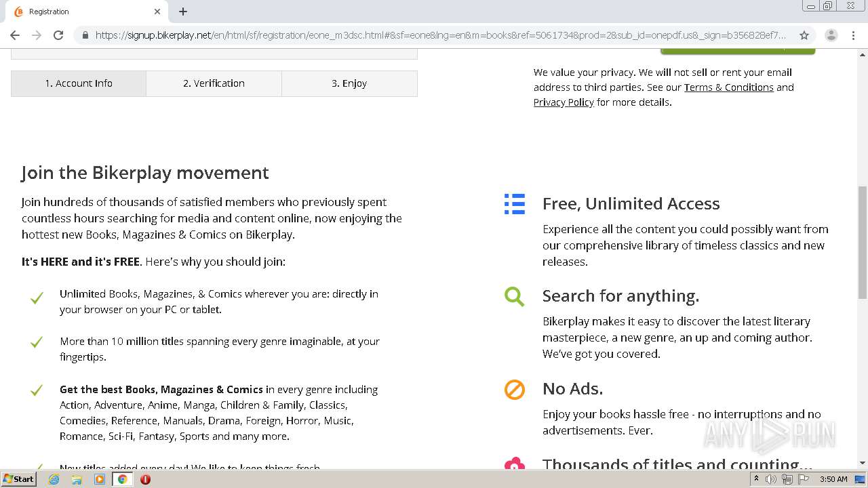
Task: Click the orange No Ads prohibition icon
Action: pos(515,390)
